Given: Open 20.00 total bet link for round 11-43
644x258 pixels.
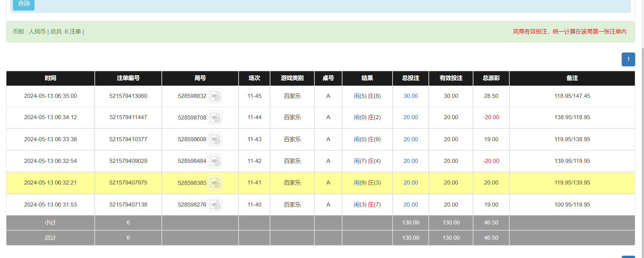Looking at the screenshot, I should (x=410, y=139).
